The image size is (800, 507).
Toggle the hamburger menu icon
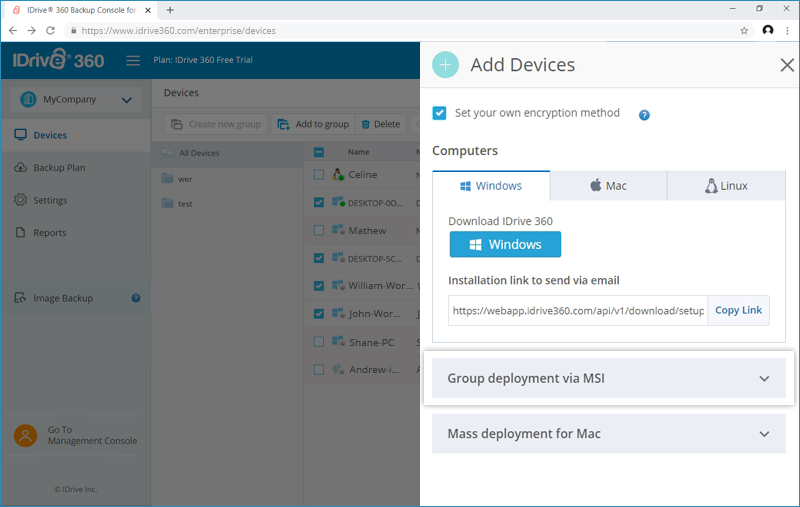pyautogui.click(x=133, y=61)
